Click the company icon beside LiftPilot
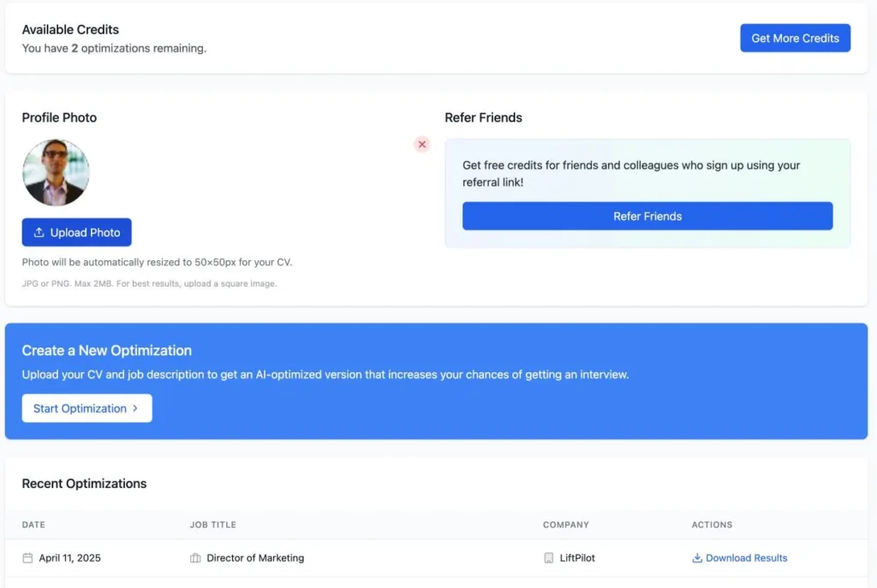Viewport: 877px width, 588px height. click(x=547, y=557)
